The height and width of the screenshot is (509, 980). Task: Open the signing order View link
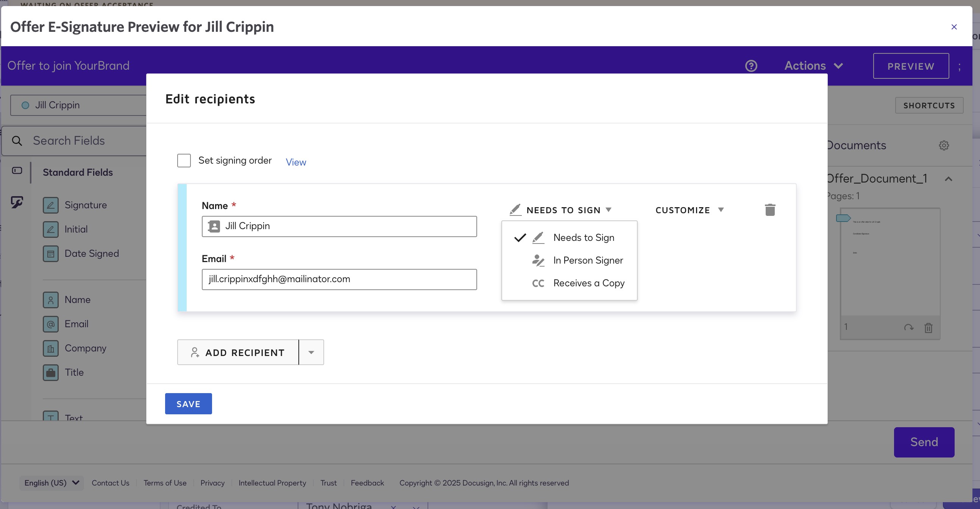point(296,162)
